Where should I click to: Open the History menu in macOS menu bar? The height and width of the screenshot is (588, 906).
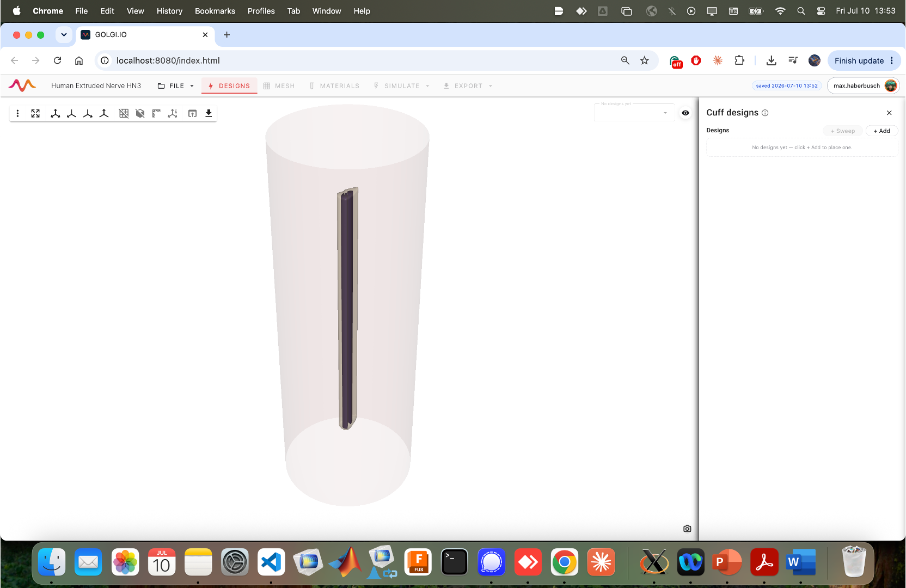(x=169, y=11)
